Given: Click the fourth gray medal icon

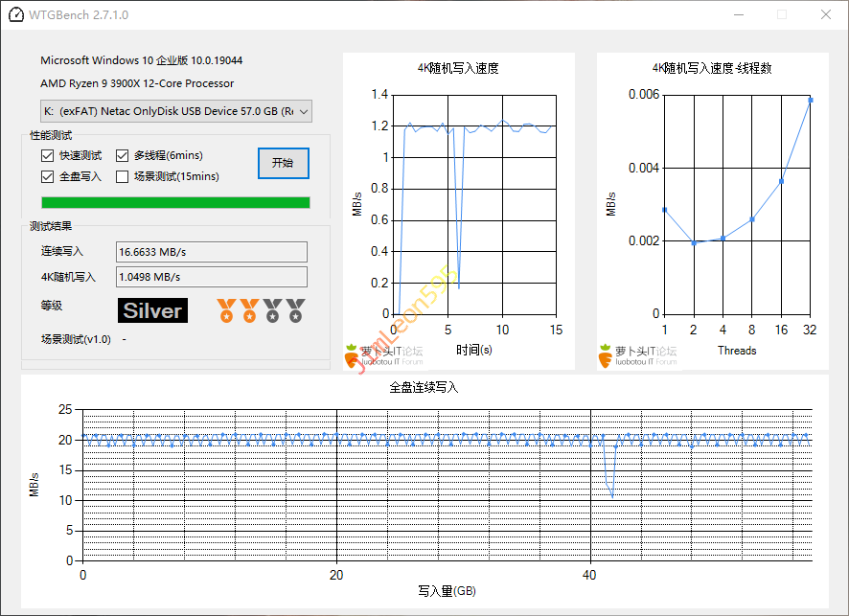Looking at the screenshot, I should pos(295,310).
